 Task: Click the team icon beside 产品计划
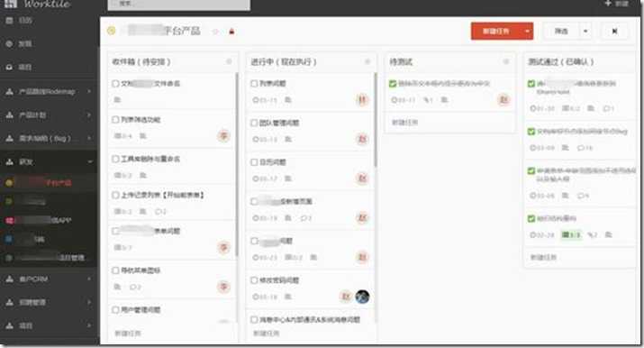pyautogui.click(x=9, y=115)
